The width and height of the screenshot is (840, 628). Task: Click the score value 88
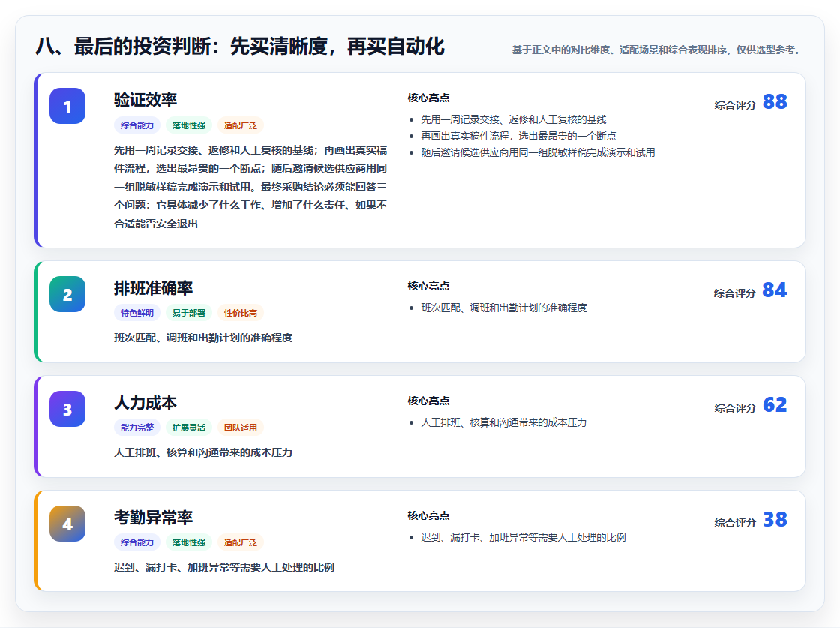(775, 101)
